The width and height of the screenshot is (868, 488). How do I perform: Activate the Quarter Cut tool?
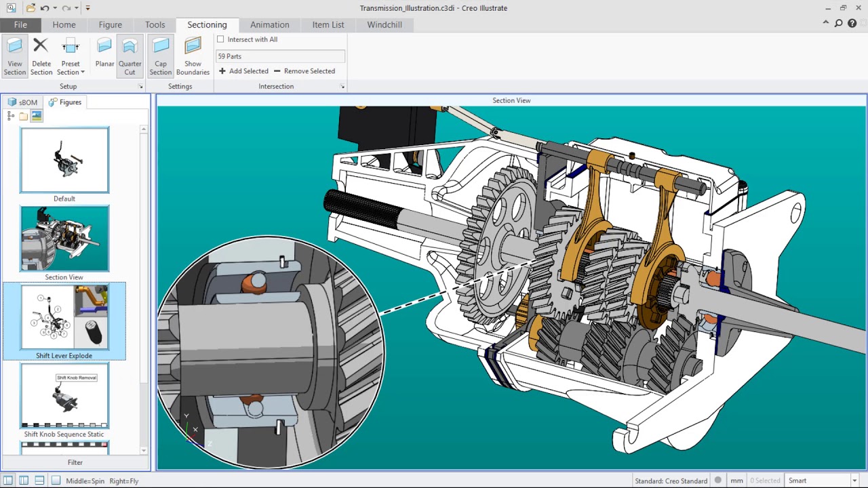point(130,56)
